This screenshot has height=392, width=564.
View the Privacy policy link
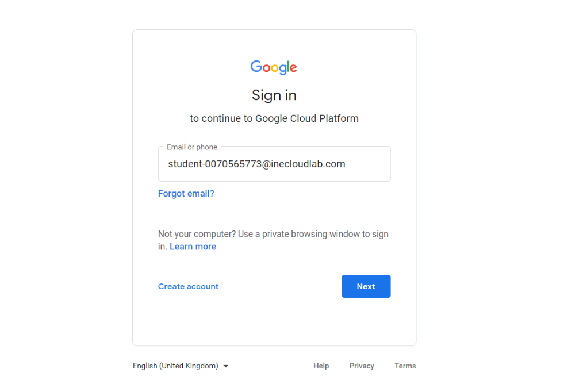pos(361,366)
